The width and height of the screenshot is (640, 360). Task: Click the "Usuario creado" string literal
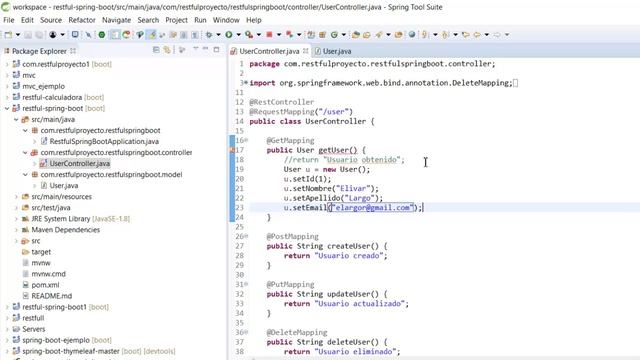[x=349, y=256]
